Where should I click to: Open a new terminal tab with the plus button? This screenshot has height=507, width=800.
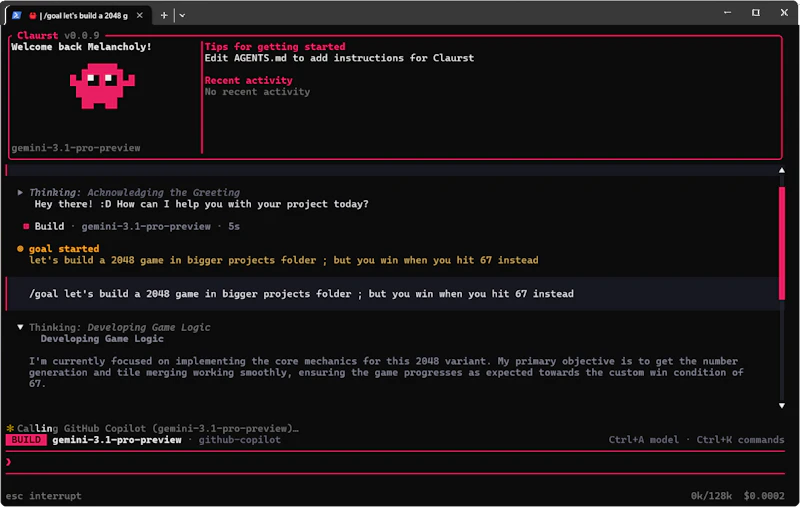click(x=164, y=15)
